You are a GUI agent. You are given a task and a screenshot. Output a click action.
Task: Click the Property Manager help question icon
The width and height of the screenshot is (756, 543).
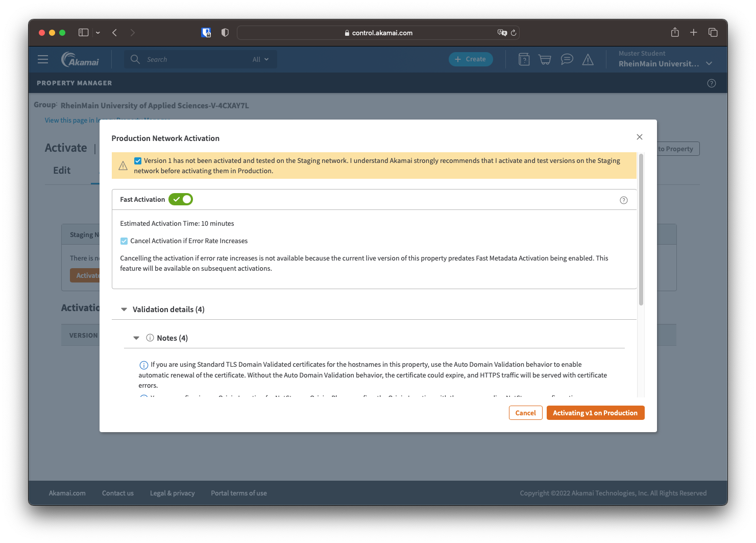click(712, 83)
